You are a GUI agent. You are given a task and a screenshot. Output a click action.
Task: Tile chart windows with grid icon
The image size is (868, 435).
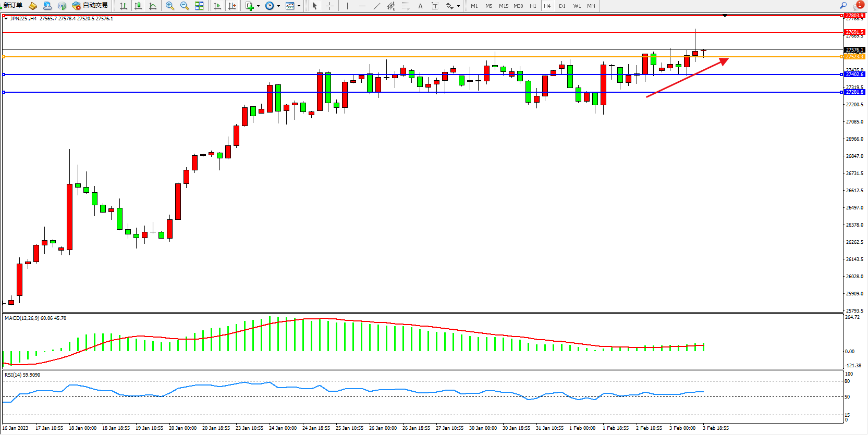pos(199,6)
